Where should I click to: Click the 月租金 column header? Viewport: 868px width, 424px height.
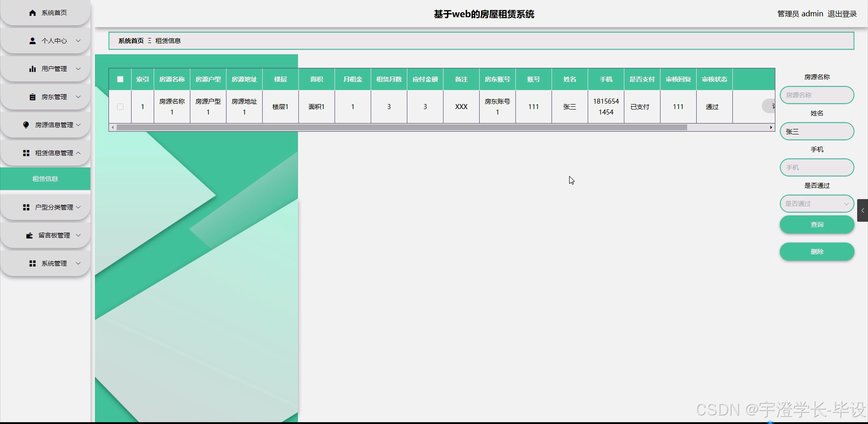tap(353, 79)
